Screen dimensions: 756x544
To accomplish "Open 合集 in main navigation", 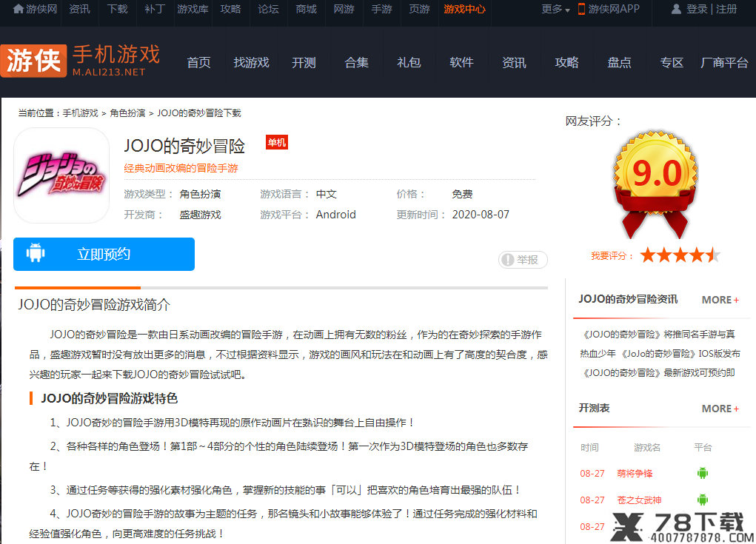I will pyautogui.click(x=356, y=63).
